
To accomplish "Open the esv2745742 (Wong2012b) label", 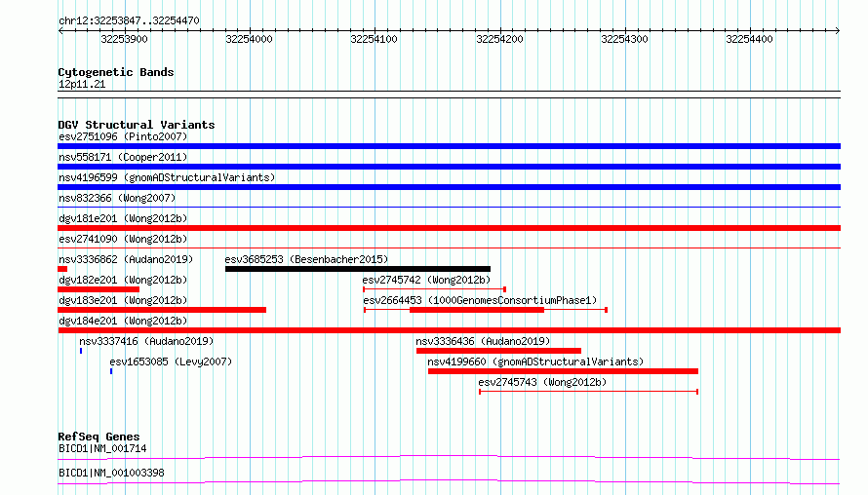I will click(x=427, y=280).
